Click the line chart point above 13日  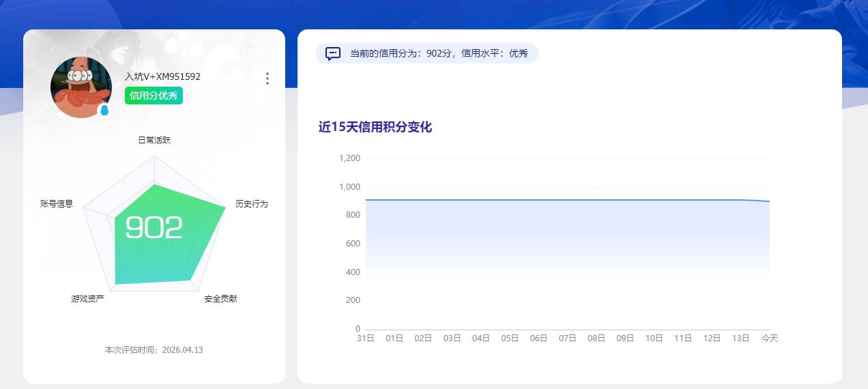coord(741,200)
